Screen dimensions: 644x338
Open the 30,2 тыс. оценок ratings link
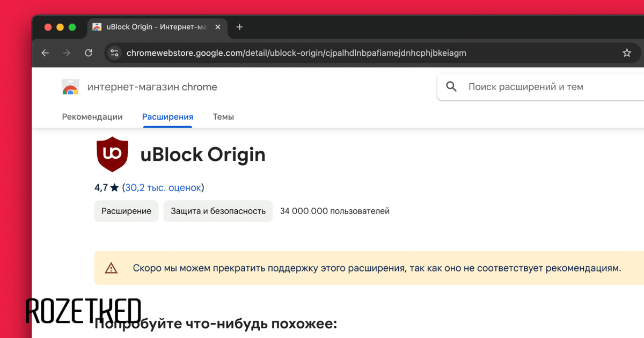163,188
